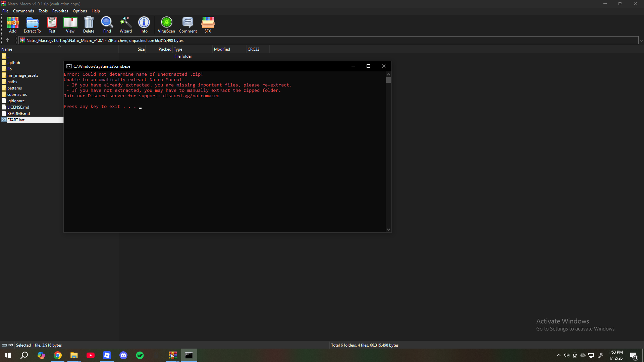Select the nm_image_assets folder
Screen dimensions: 644x362
[23, 75]
